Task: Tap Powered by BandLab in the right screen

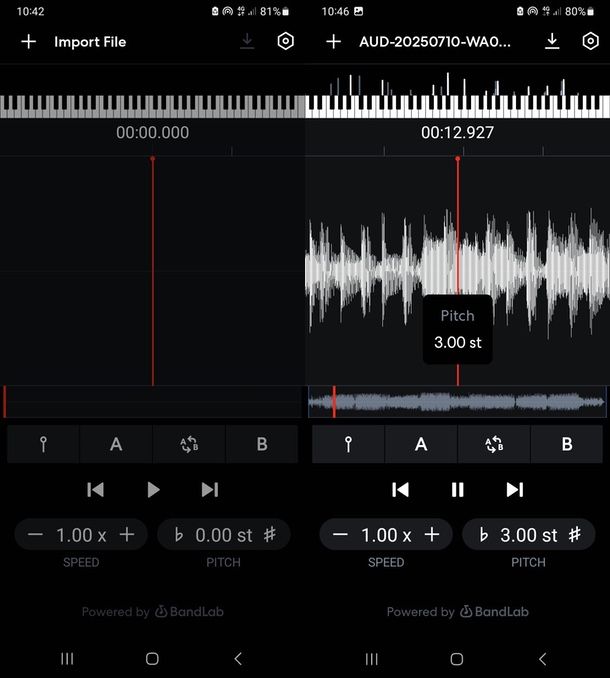Action: point(457,611)
